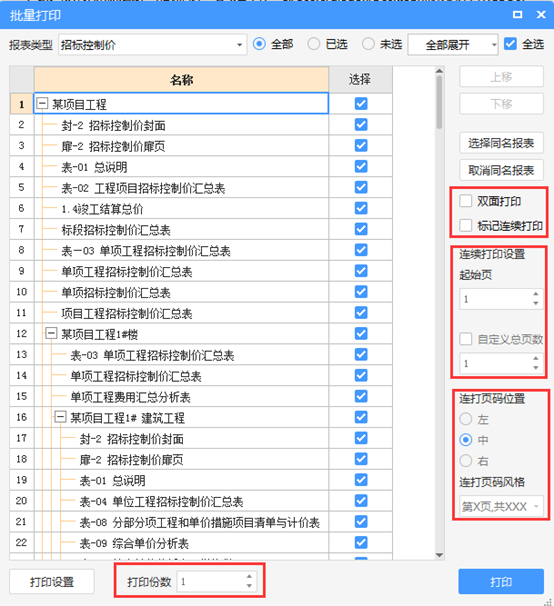Select 表-04 单位工程招标控制价汇总表 row
554x606 pixels.
(181, 501)
